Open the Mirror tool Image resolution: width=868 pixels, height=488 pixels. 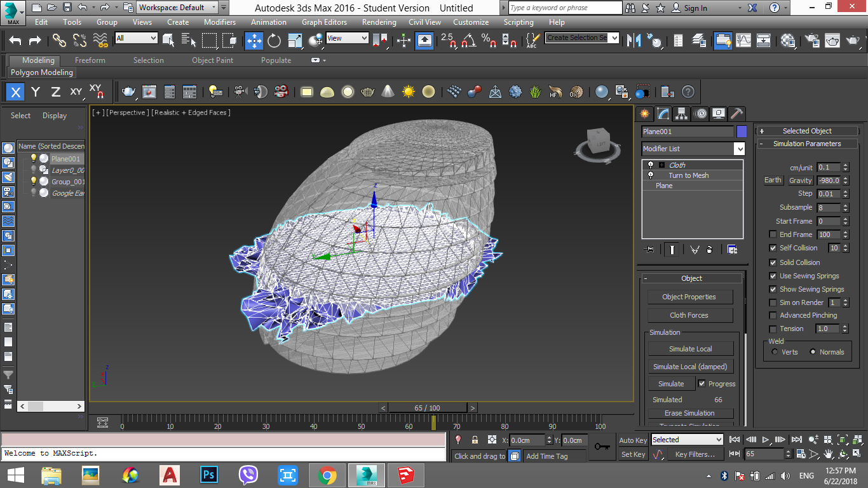634,41
